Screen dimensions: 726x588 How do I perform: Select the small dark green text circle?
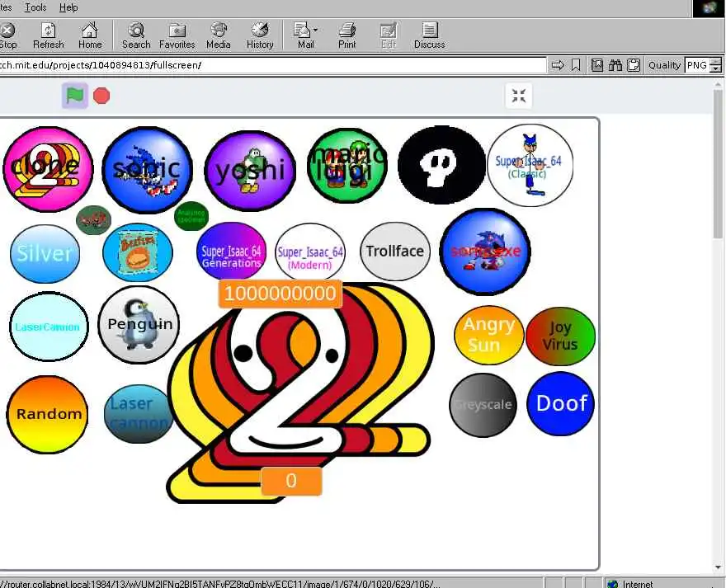point(191,216)
